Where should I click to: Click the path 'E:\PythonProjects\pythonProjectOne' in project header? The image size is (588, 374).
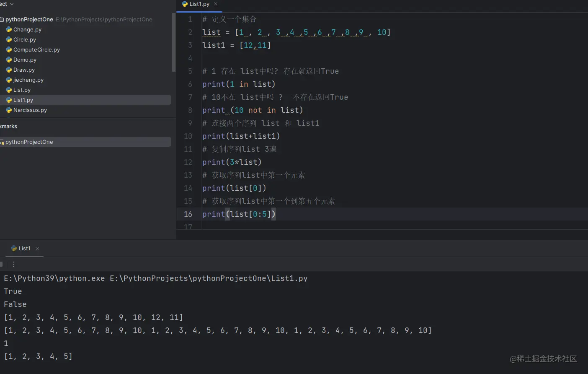104,20
